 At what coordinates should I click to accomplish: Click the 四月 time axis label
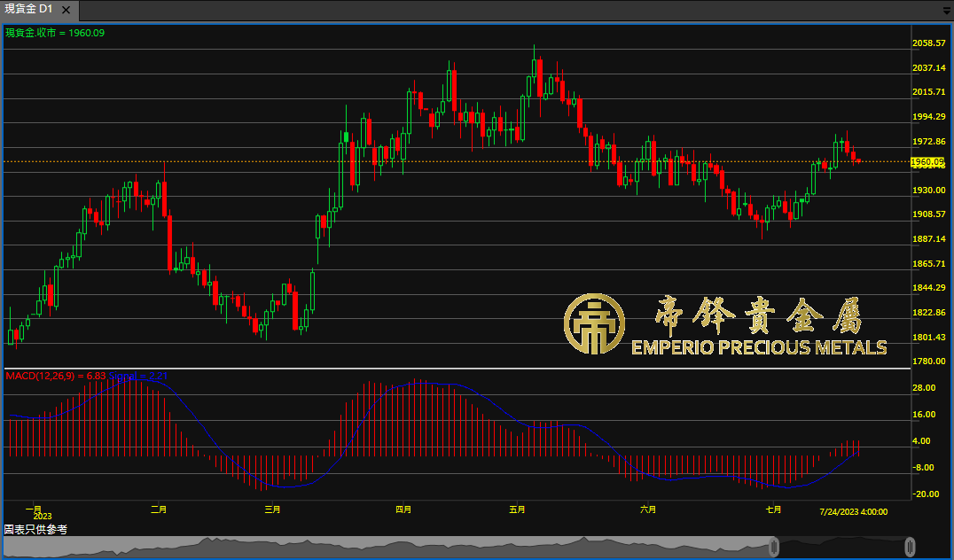403,509
